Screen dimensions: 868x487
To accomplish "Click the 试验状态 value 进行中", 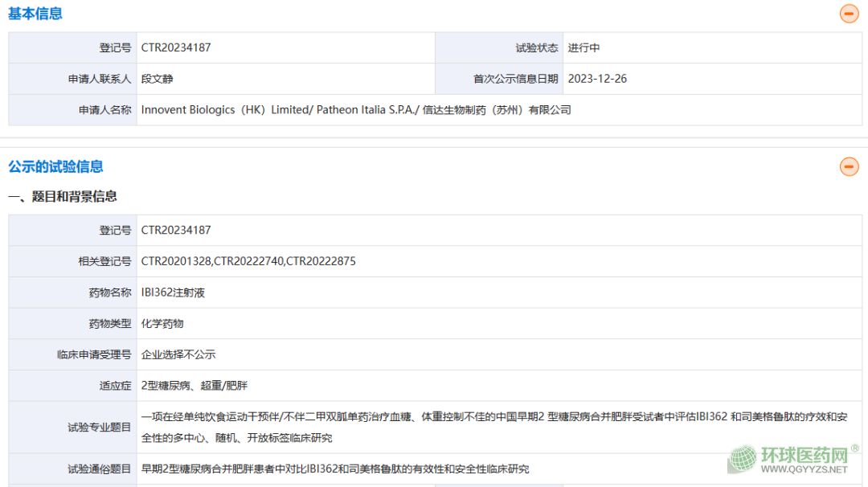I will pyautogui.click(x=583, y=47).
